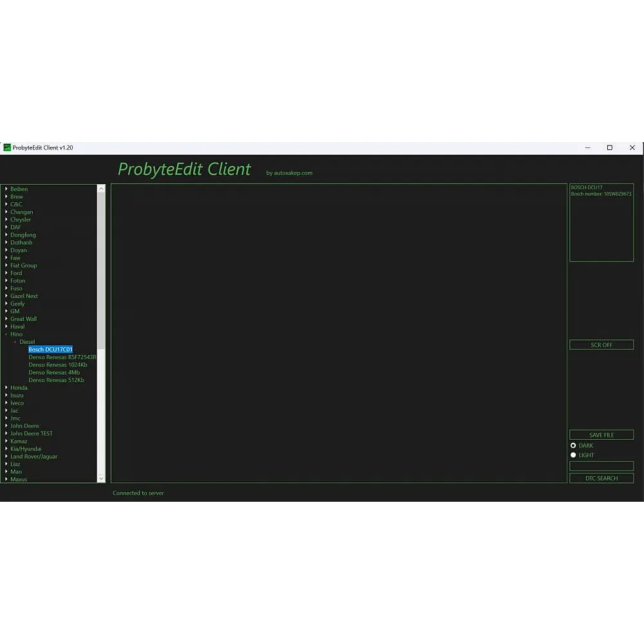Pick the Bosch DCU17C01 tree item

[50, 350]
